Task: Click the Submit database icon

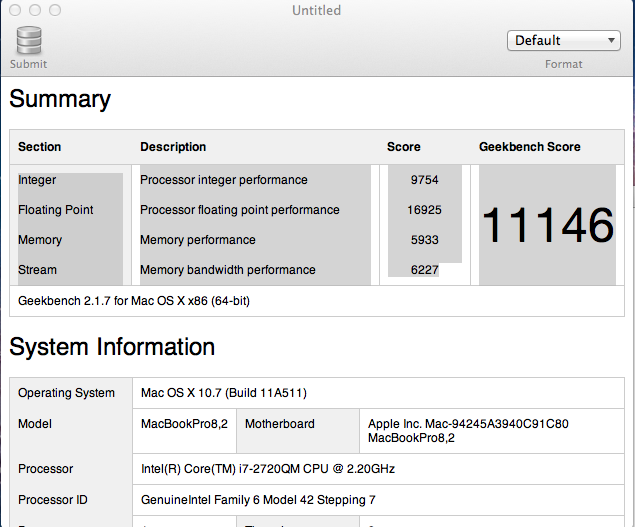Action: (x=29, y=40)
